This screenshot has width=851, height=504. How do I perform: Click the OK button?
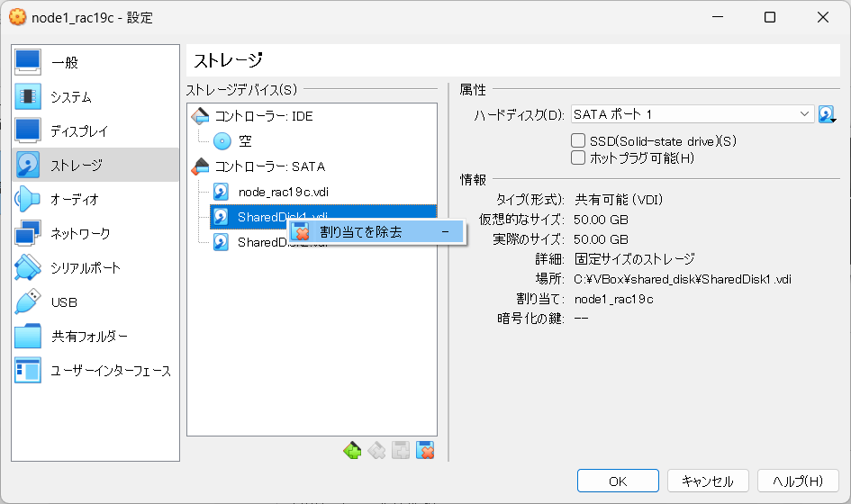click(x=618, y=481)
